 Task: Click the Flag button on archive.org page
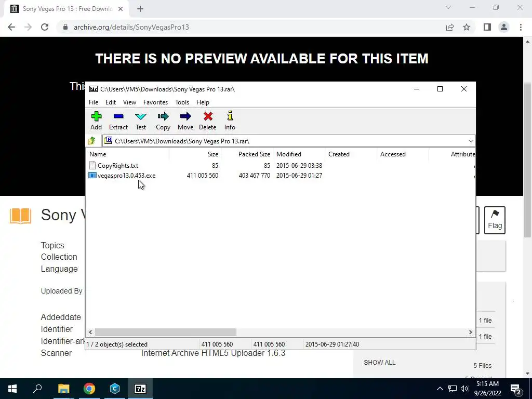pyautogui.click(x=495, y=220)
